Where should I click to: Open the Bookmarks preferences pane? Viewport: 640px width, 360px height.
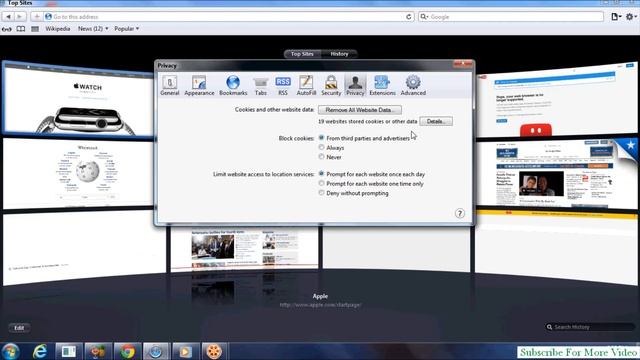[x=233, y=85]
